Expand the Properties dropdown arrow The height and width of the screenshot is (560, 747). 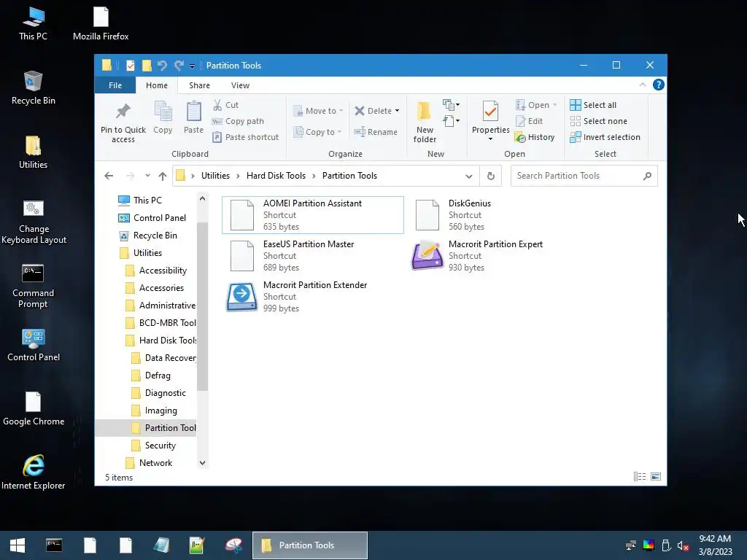click(490, 139)
